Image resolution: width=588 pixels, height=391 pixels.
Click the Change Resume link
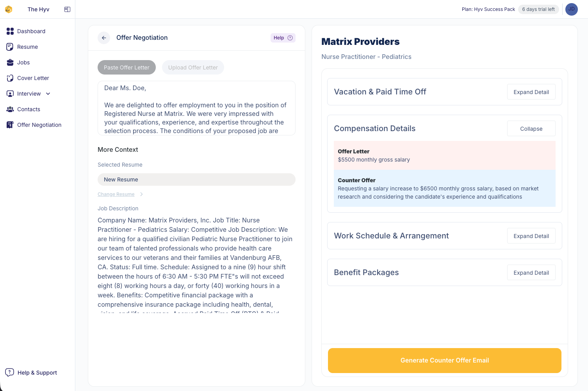pos(116,194)
